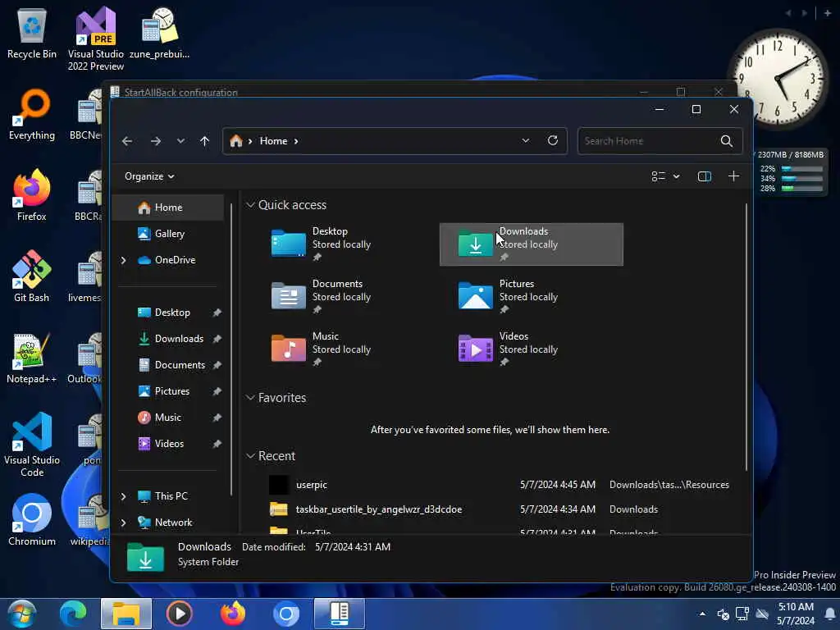Select the Desktop folder in Quick access
840x630 pixels.
(343, 244)
